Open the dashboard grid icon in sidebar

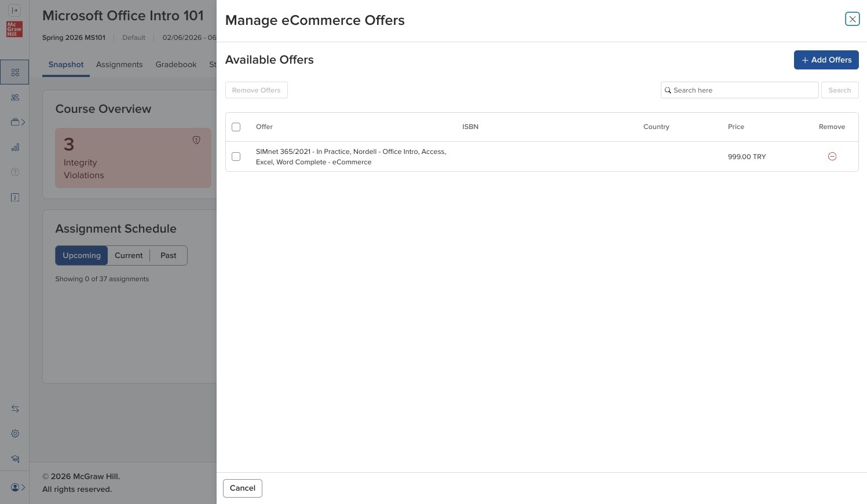(15, 73)
